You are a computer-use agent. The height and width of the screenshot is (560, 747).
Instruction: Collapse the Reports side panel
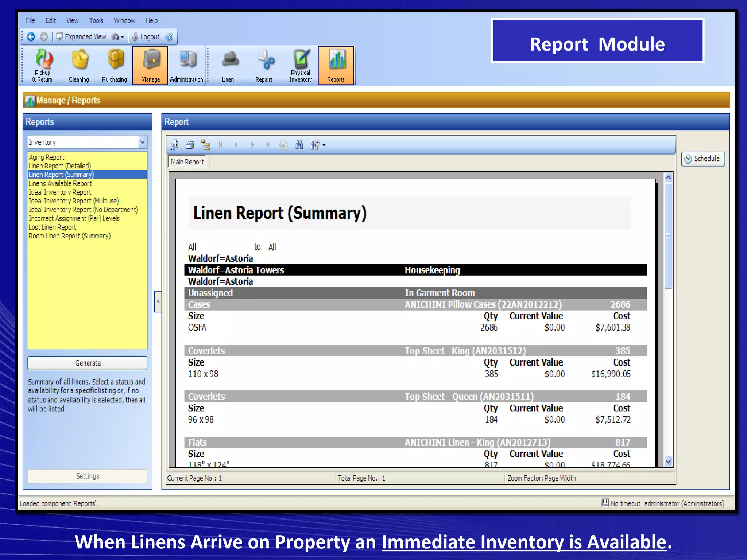(x=158, y=302)
